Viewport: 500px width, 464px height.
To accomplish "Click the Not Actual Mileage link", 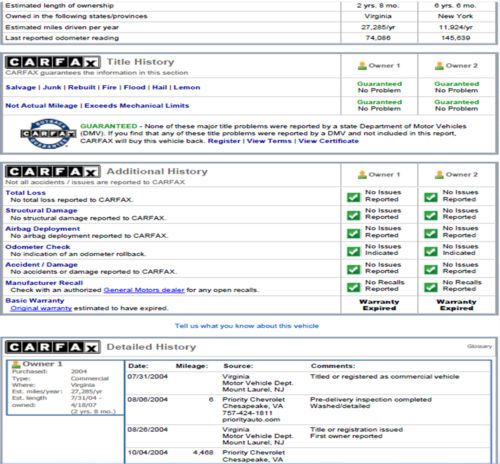I will coord(41,106).
